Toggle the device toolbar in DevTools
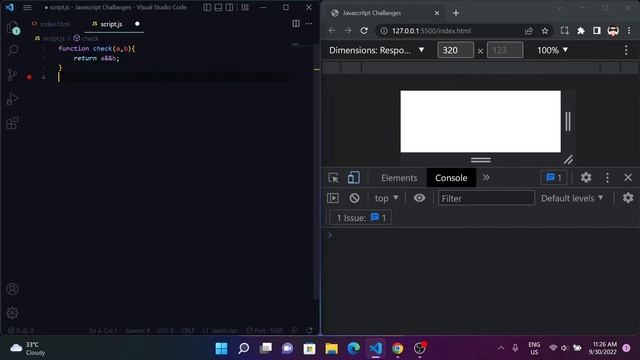Viewport: 640px width, 360px height. pyautogui.click(x=353, y=178)
